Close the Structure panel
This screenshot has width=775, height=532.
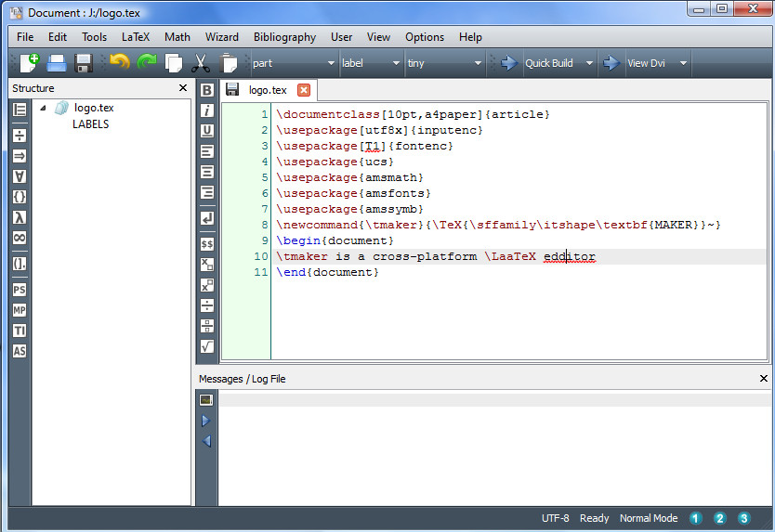(183, 87)
